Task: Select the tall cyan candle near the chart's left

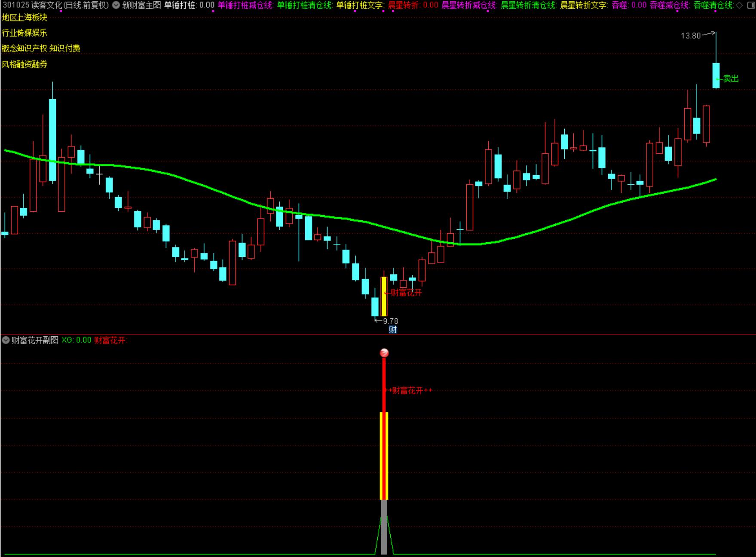Action: (52, 140)
